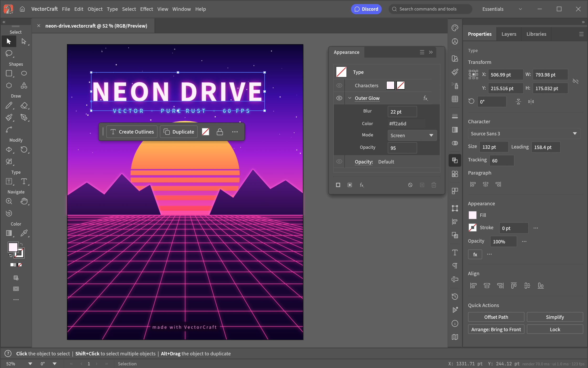Select the Eraser tool

tap(24, 105)
